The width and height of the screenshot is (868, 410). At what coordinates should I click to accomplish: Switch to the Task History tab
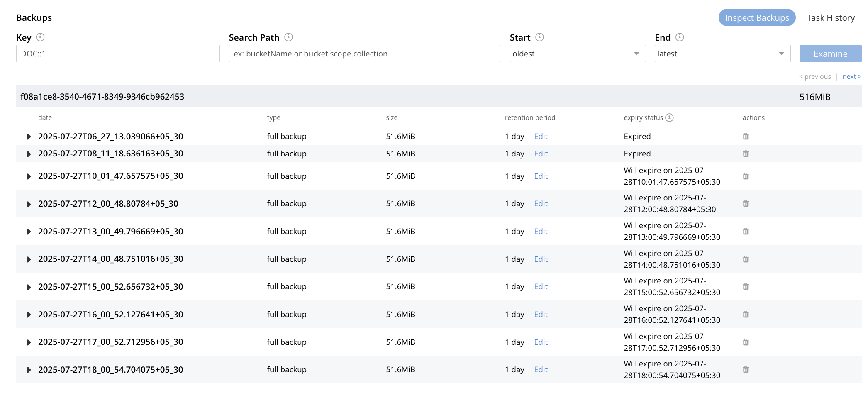point(831,18)
